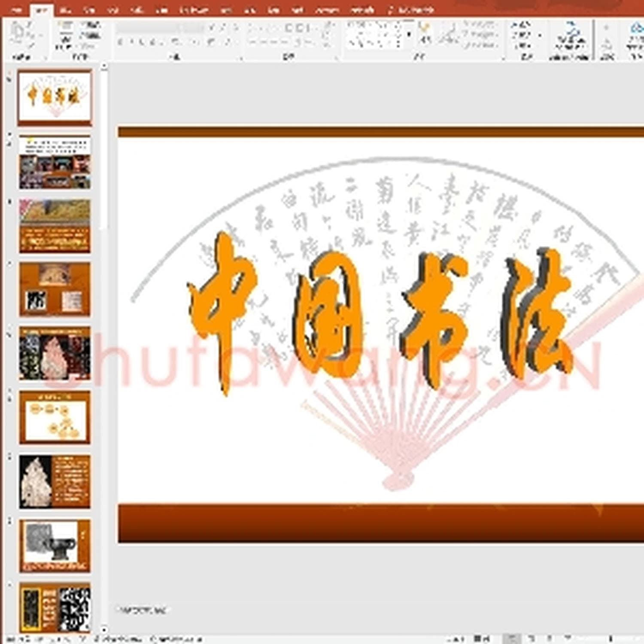Image resolution: width=644 pixels, height=644 pixels.
Task: Switch to the Insert ribbon tab
Action: [66, 9]
